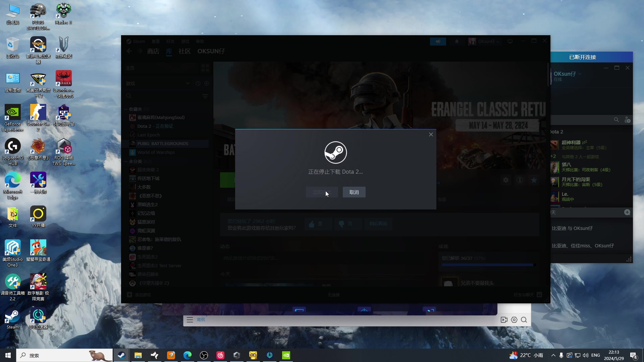Open the library advanced filter icon
644x362 pixels.
point(205,96)
